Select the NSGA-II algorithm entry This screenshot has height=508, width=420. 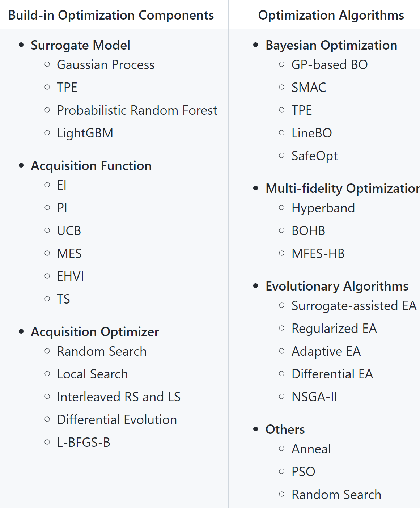click(314, 397)
